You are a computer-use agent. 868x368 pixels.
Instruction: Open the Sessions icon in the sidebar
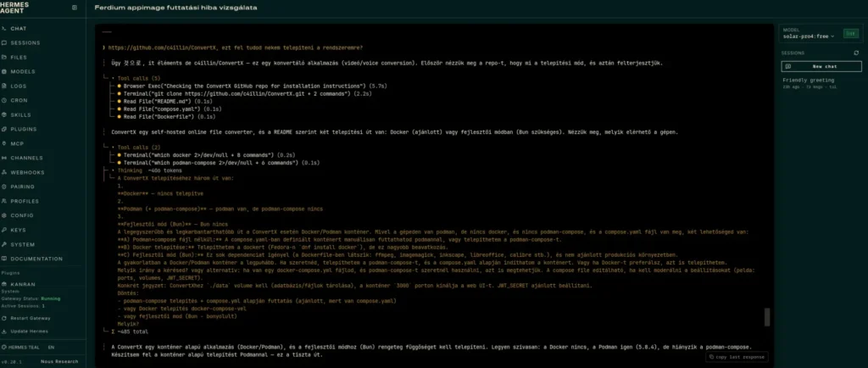click(x=4, y=42)
